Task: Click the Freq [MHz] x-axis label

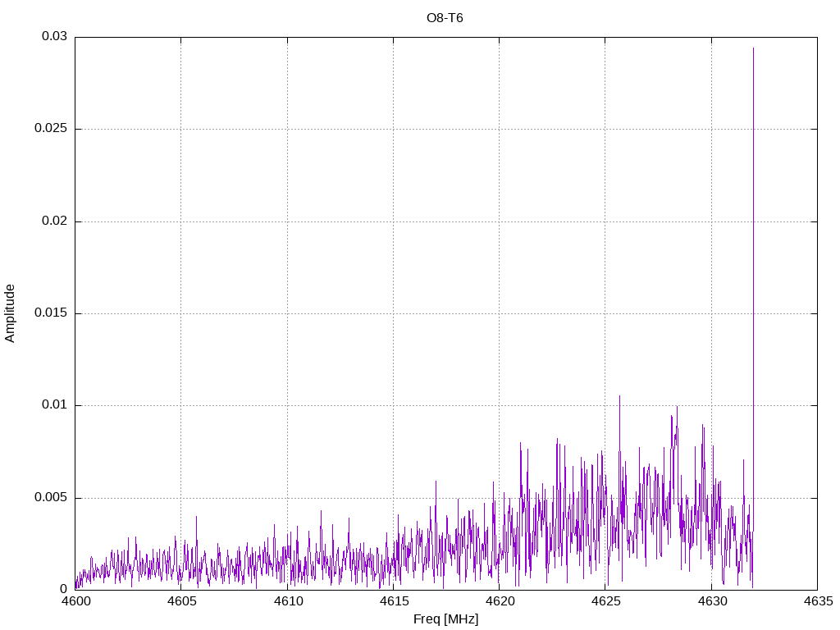Action: coord(445,619)
